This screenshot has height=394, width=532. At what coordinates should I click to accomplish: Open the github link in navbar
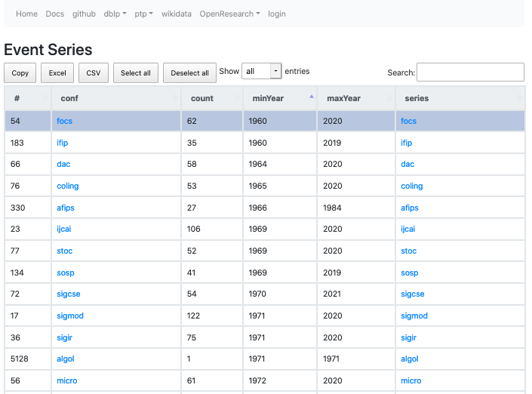point(85,14)
